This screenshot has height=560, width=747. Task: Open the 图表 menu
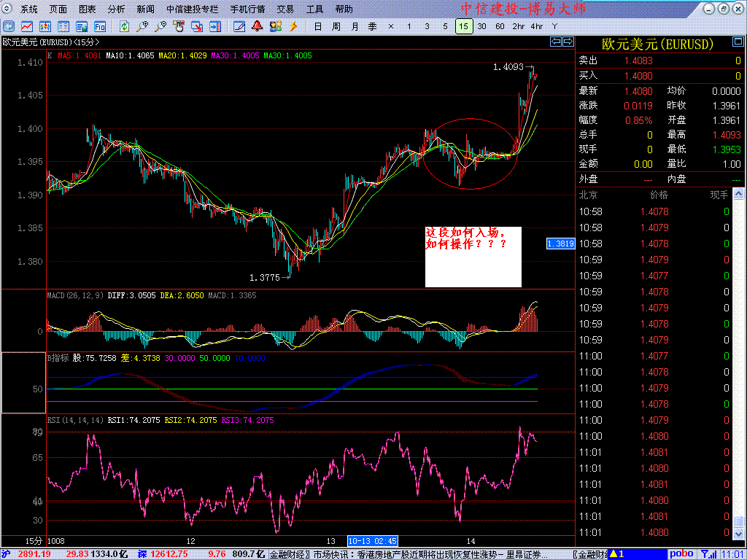click(x=88, y=9)
